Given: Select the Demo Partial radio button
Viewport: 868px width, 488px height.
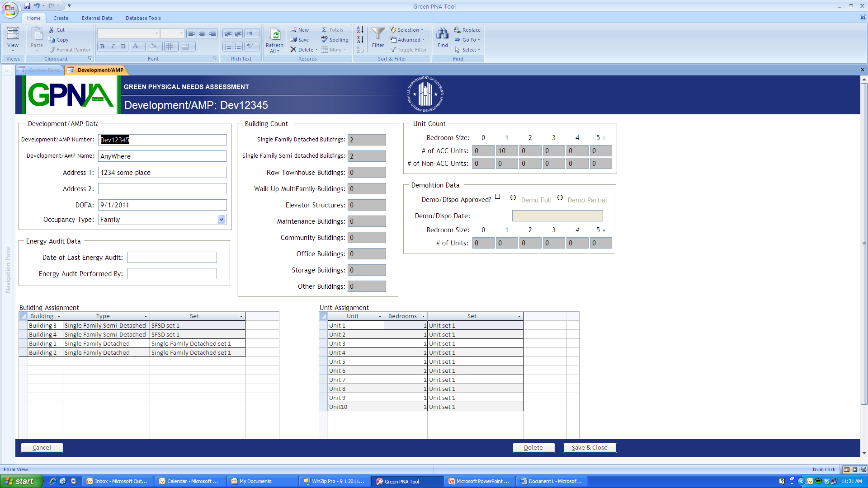Looking at the screenshot, I should (x=560, y=197).
